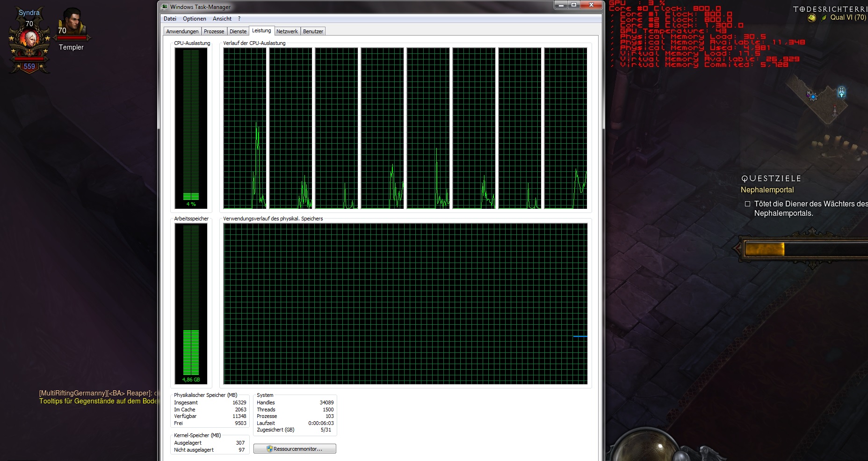868x461 pixels.
Task: Click the Kernel-Speicher (MB) group label
Action: point(197,435)
